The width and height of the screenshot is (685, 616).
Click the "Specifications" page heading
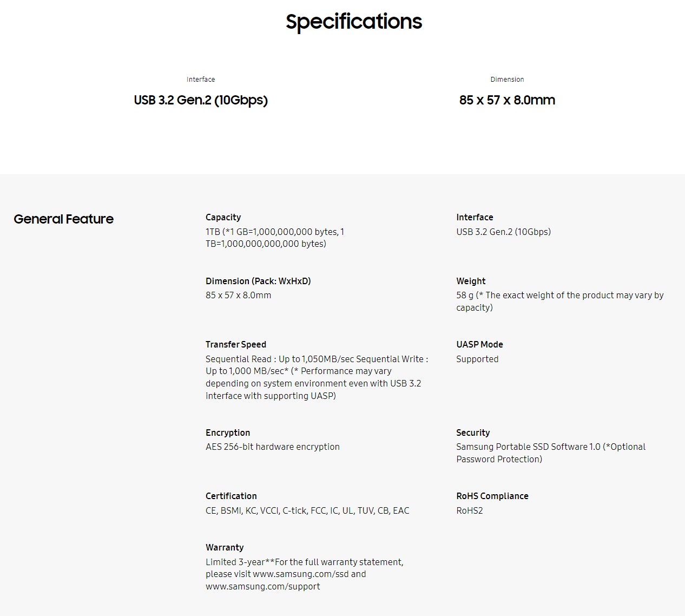click(354, 22)
